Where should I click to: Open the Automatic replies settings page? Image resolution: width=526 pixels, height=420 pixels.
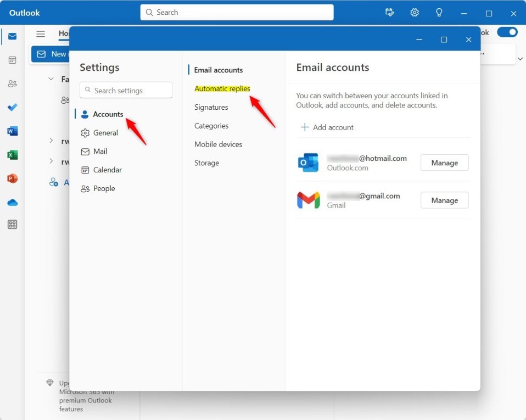(x=222, y=88)
